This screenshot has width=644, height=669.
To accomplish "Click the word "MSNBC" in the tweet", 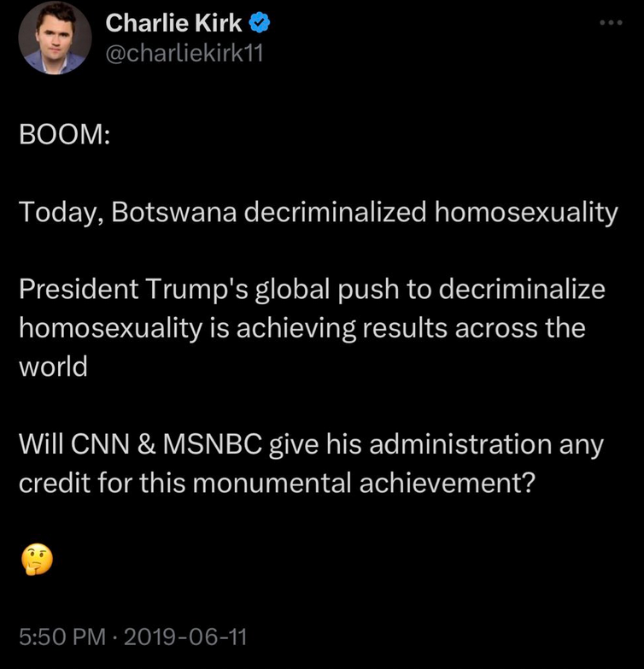I will (213, 444).
